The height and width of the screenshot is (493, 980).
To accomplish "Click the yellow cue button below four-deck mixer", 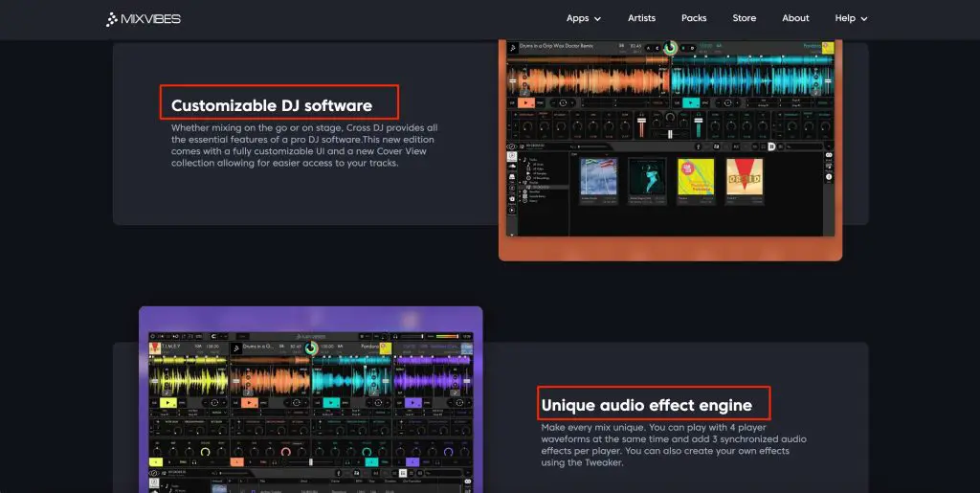I will (156, 462).
